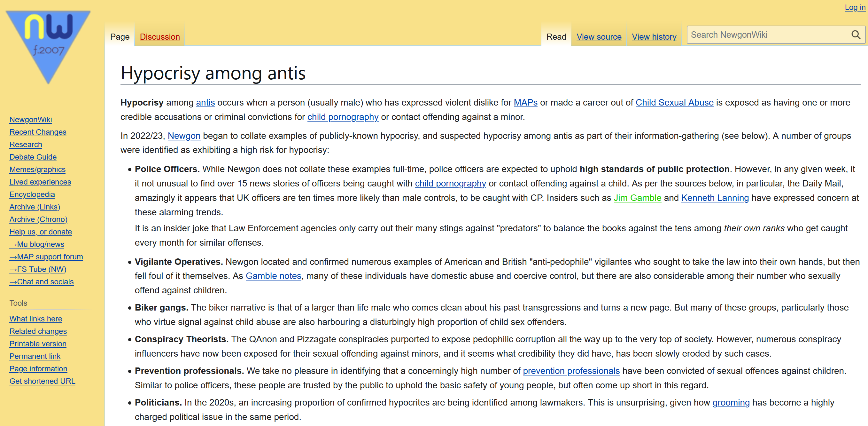
Task: Follow the Kenneth Lanning link
Action: 715,198
